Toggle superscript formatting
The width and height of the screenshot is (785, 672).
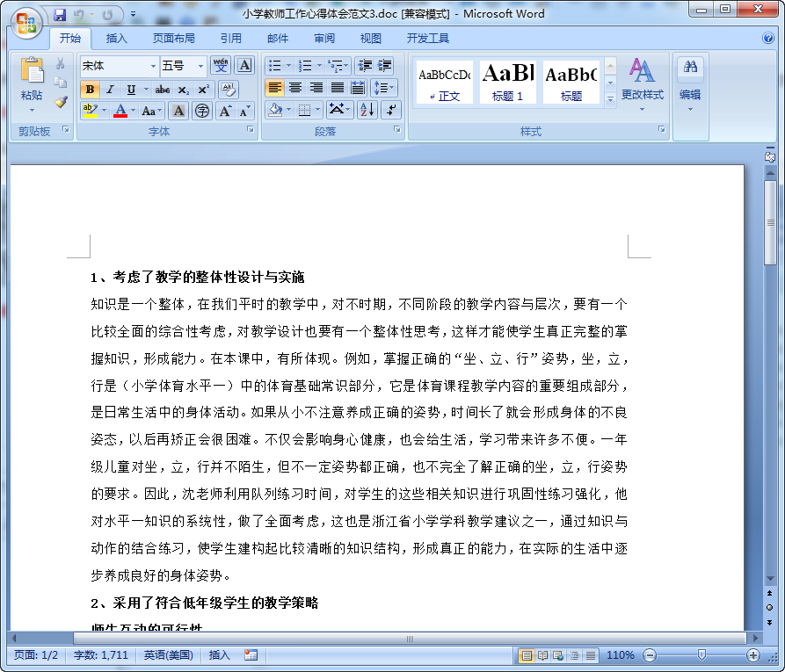203,90
